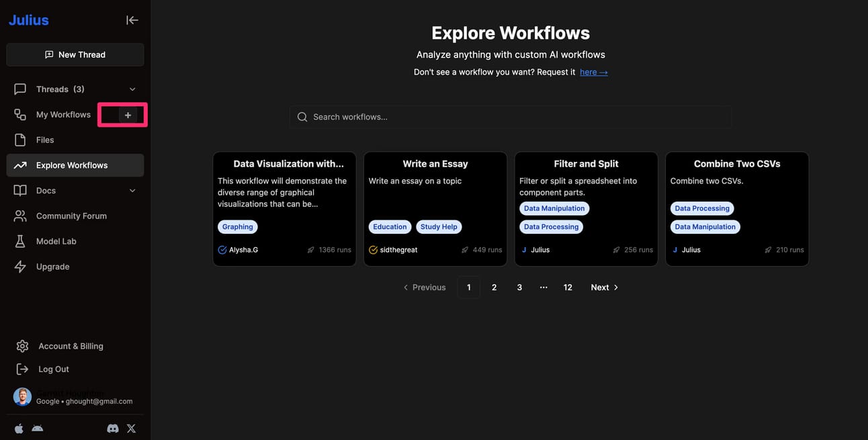868x440 pixels.
Task: Go to Community Forum
Action: [x=75, y=216]
